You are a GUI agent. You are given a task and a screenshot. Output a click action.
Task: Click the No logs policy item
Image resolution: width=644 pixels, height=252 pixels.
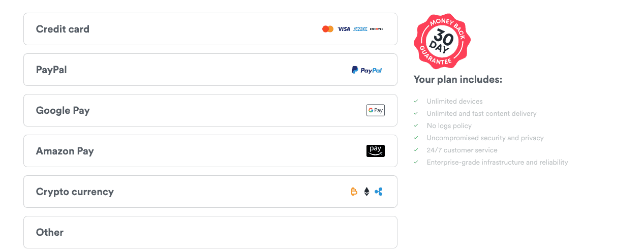click(449, 125)
